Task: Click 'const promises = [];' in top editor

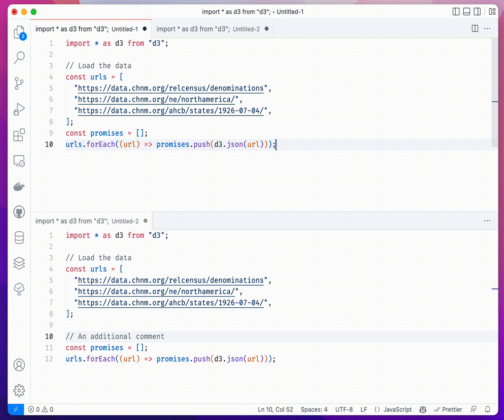Action: tap(107, 133)
